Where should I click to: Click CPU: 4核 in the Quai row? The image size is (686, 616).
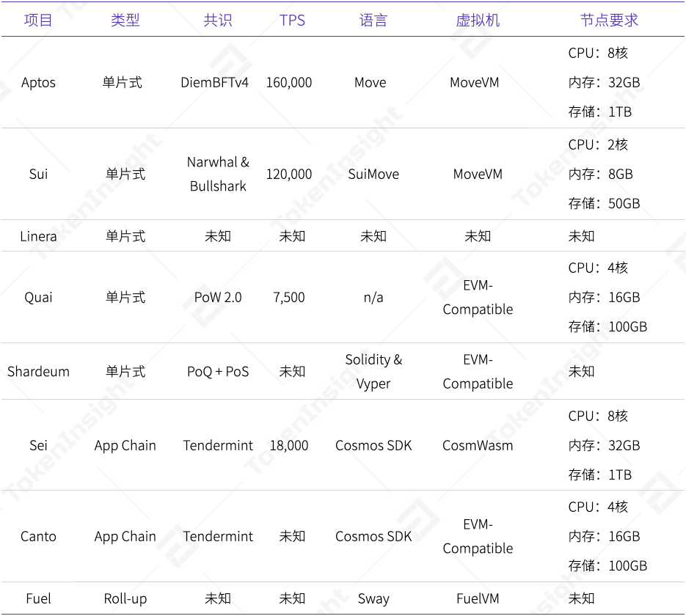pyautogui.click(x=598, y=268)
